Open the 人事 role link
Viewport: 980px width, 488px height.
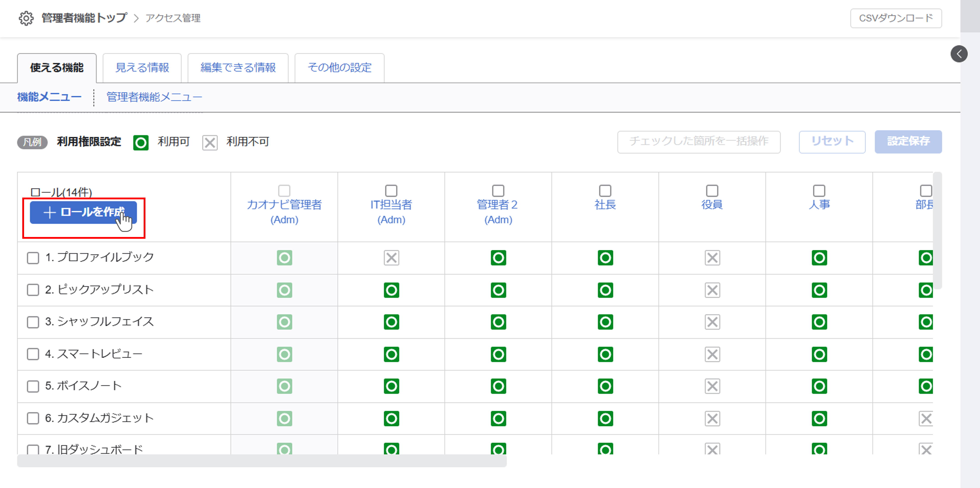pos(819,205)
